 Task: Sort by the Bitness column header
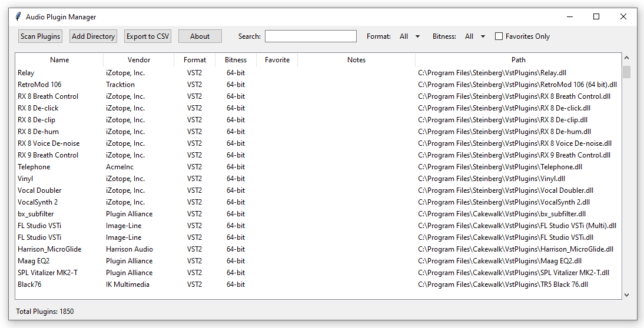click(x=235, y=60)
